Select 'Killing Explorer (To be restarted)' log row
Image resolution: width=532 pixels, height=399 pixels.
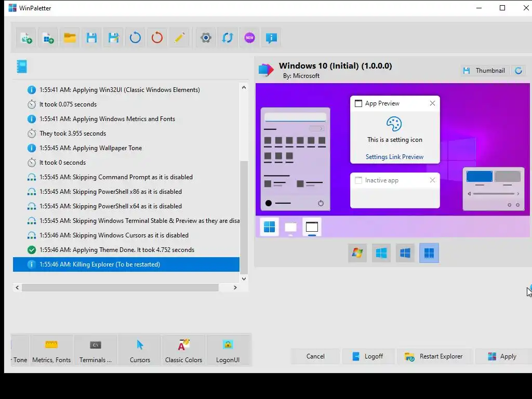[x=126, y=264]
